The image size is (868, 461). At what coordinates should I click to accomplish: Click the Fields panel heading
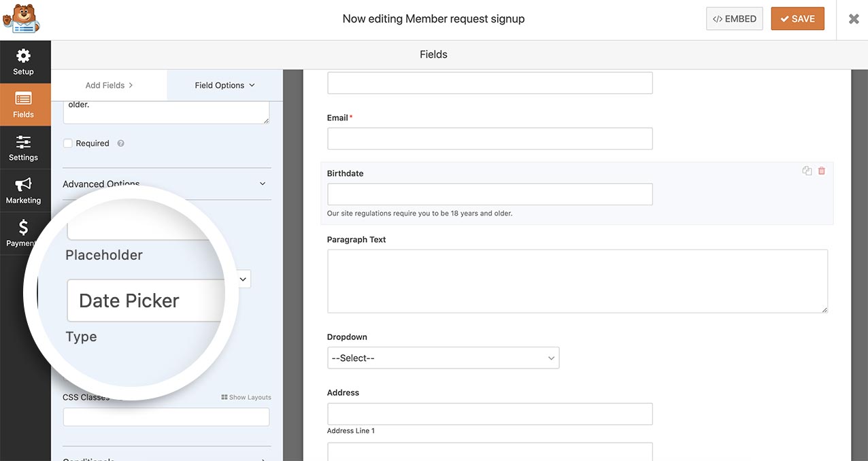[x=433, y=54]
